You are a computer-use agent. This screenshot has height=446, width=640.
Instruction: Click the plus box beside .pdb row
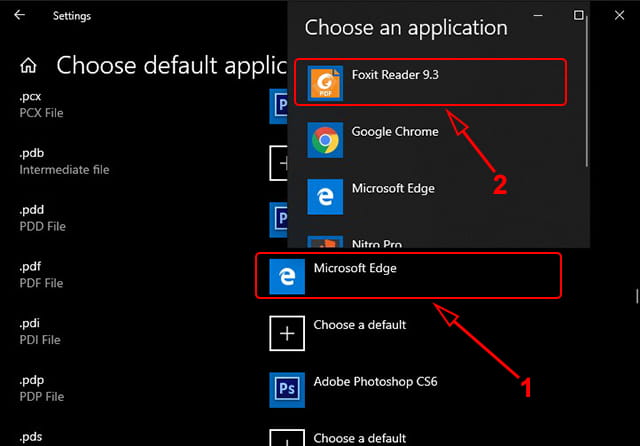point(279,163)
